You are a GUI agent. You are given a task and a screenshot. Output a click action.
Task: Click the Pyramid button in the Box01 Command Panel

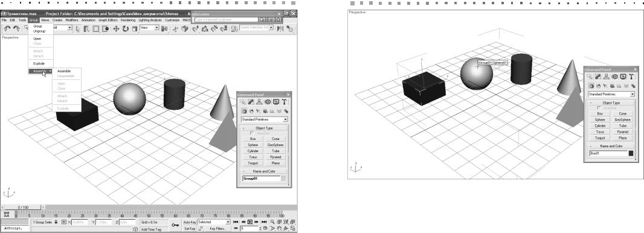(623, 132)
